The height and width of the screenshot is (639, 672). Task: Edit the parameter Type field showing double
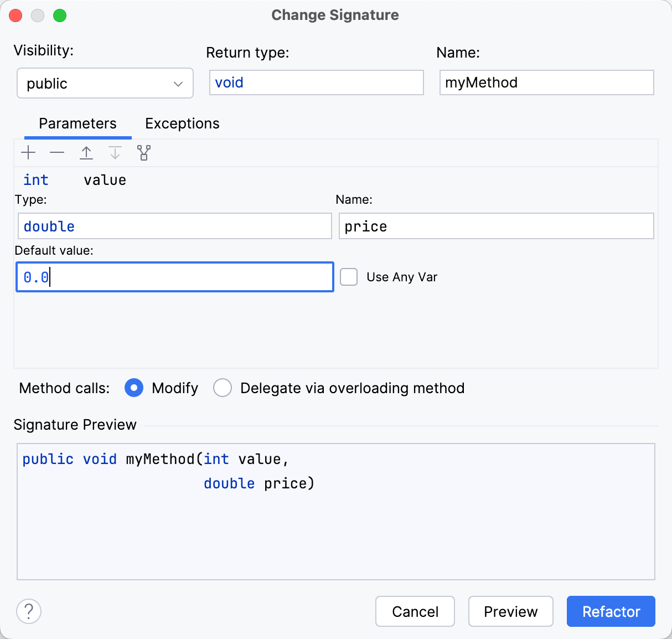(174, 226)
